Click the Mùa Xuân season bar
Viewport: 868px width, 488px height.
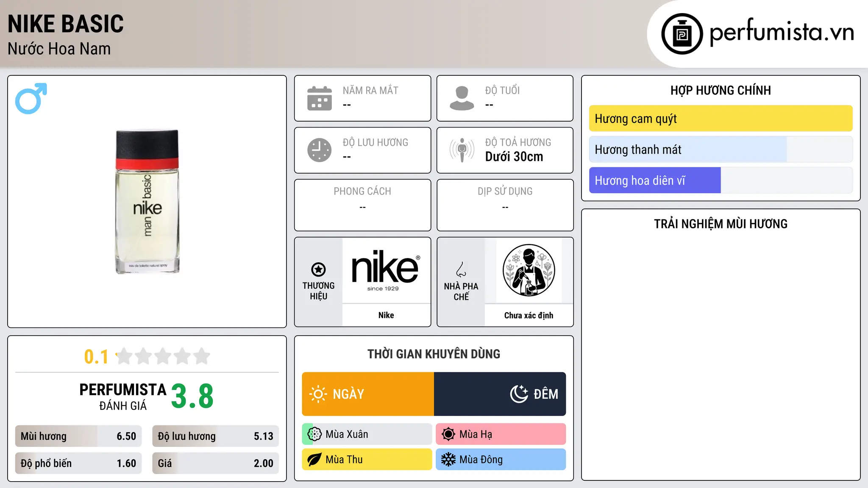click(367, 434)
